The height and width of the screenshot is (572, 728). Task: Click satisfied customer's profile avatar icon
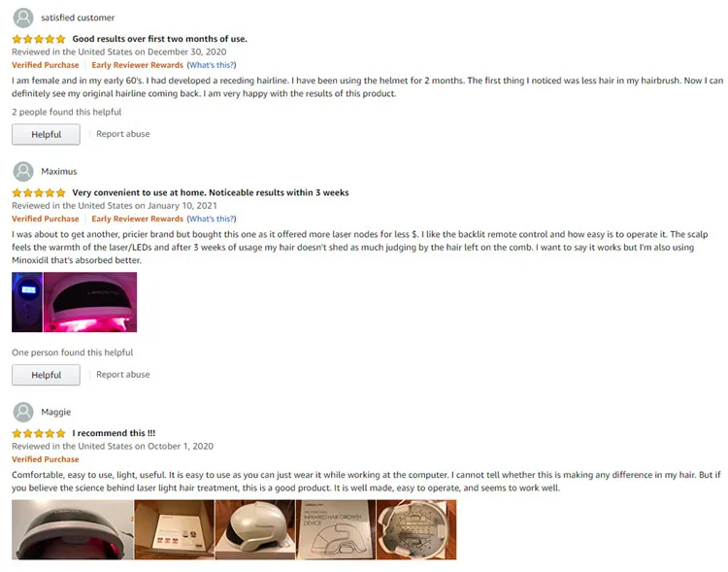(x=23, y=17)
